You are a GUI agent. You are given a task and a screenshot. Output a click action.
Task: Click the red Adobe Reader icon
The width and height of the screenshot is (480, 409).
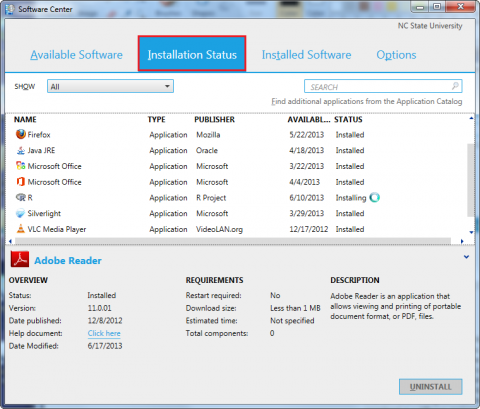pyautogui.click(x=20, y=259)
